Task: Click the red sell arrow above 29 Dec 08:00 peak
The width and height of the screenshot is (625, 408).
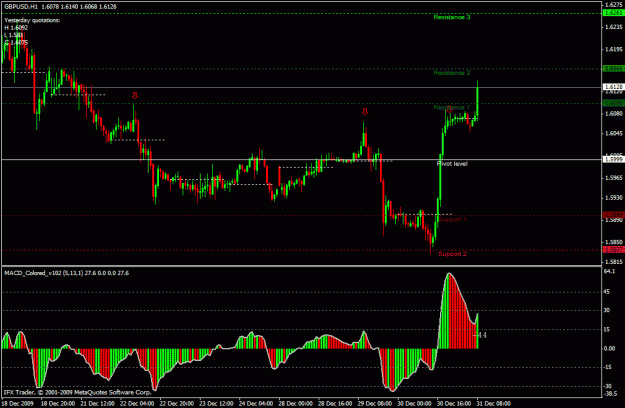Action: pos(365,112)
